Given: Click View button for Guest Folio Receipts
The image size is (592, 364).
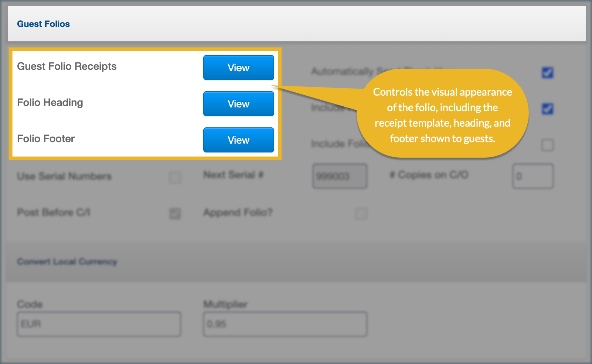Looking at the screenshot, I should coord(238,68).
